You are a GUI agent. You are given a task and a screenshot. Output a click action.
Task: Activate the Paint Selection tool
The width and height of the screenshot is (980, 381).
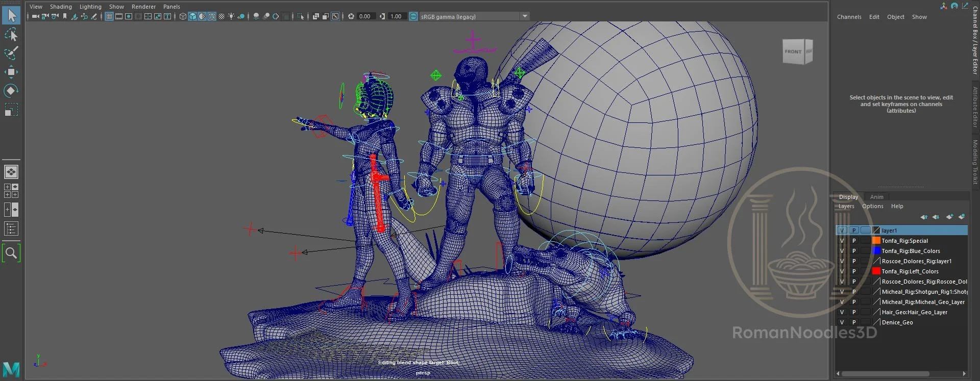(11, 53)
